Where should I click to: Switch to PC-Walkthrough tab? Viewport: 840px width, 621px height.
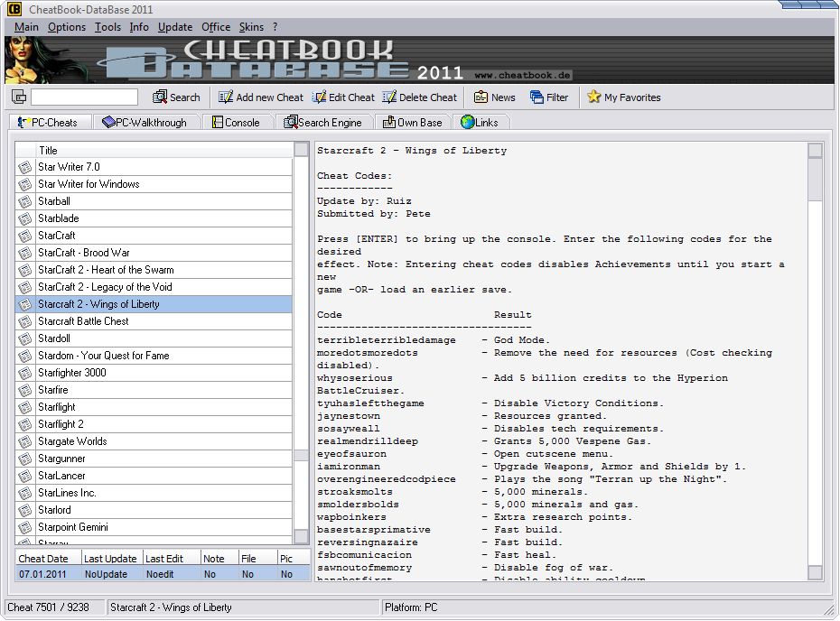tap(147, 122)
